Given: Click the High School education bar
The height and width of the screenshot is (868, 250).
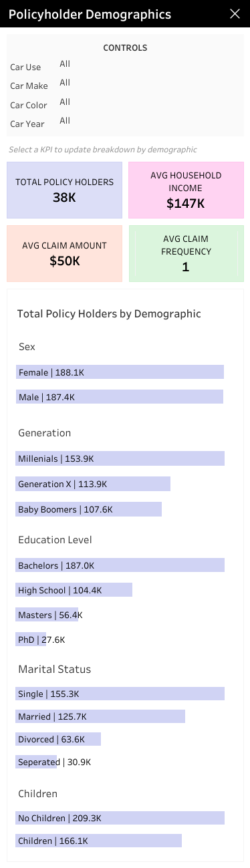Looking at the screenshot, I should tap(74, 590).
